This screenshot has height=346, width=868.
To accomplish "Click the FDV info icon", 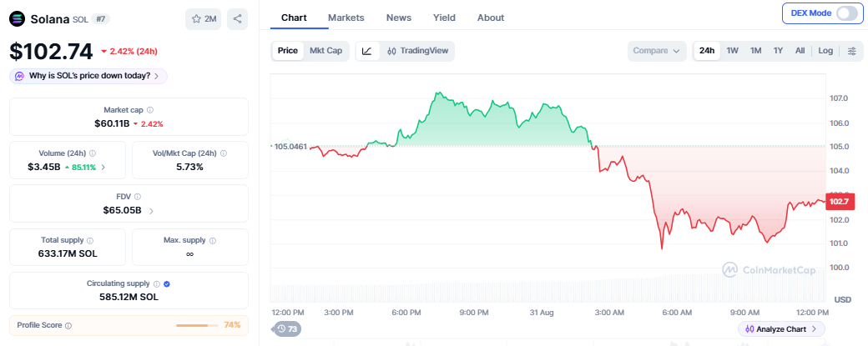I will [137, 196].
